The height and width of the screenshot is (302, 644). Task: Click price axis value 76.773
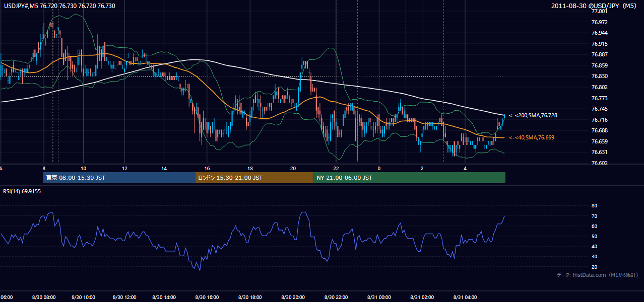point(600,98)
